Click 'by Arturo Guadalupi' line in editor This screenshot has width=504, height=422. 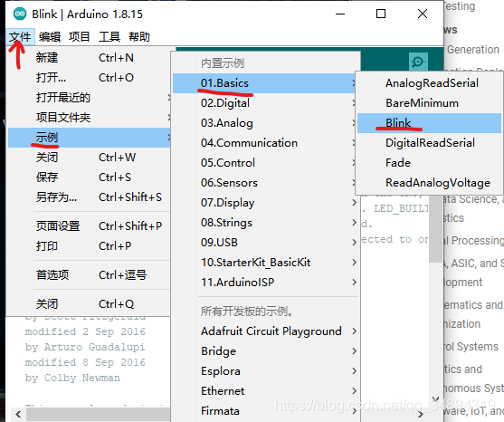pyautogui.click(x=85, y=347)
